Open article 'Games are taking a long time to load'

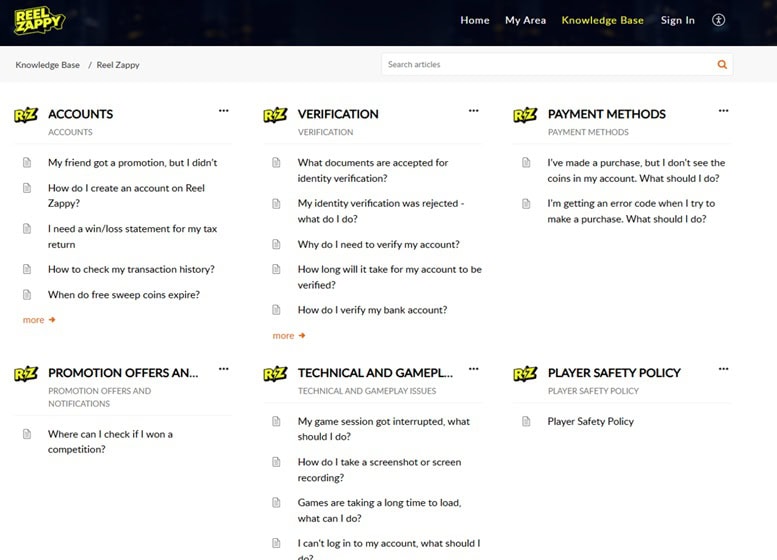pos(379,510)
